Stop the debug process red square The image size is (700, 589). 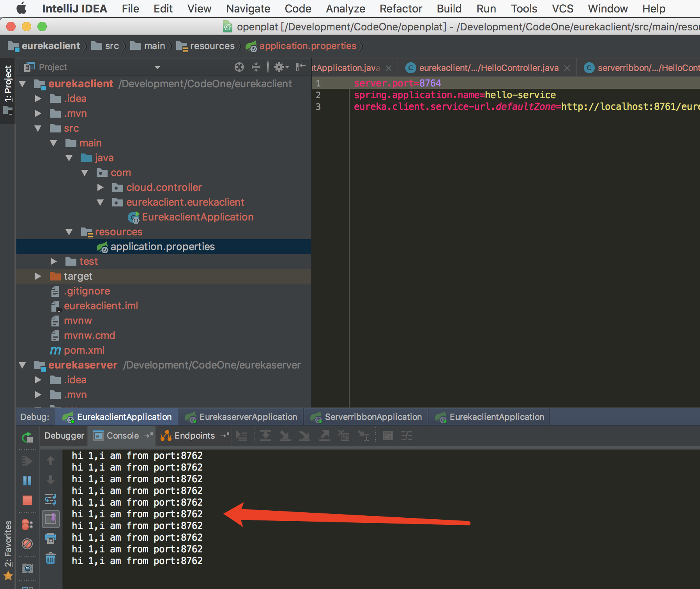tap(27, 500)
